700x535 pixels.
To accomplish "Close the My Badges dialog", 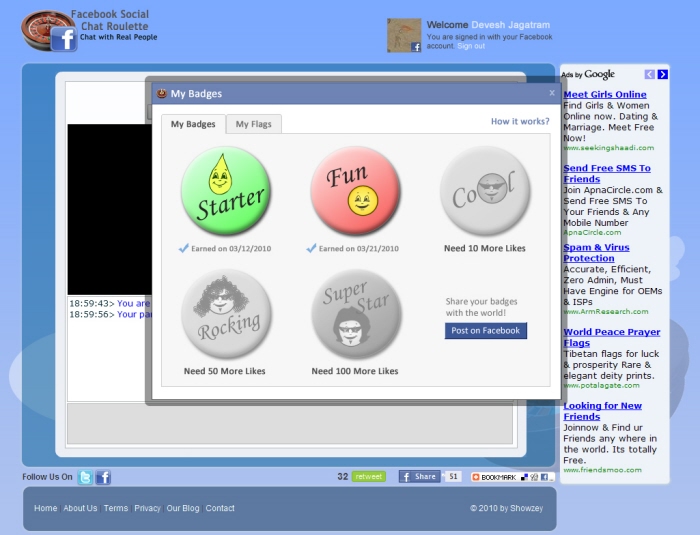I will [x=552, y=93].
